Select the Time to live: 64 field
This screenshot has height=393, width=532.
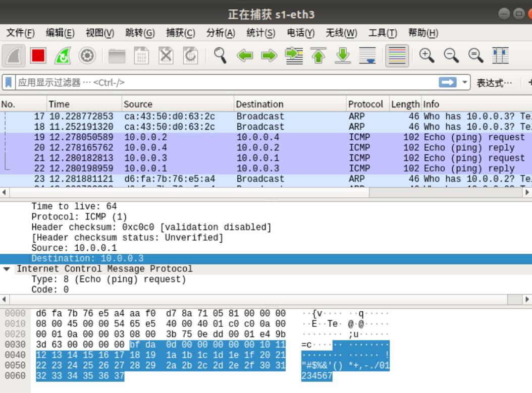click(74, 206)
